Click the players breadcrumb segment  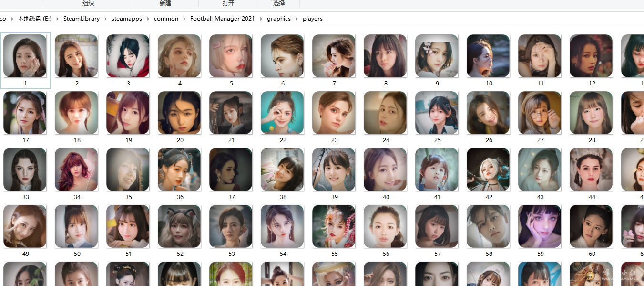pos(313,19)
